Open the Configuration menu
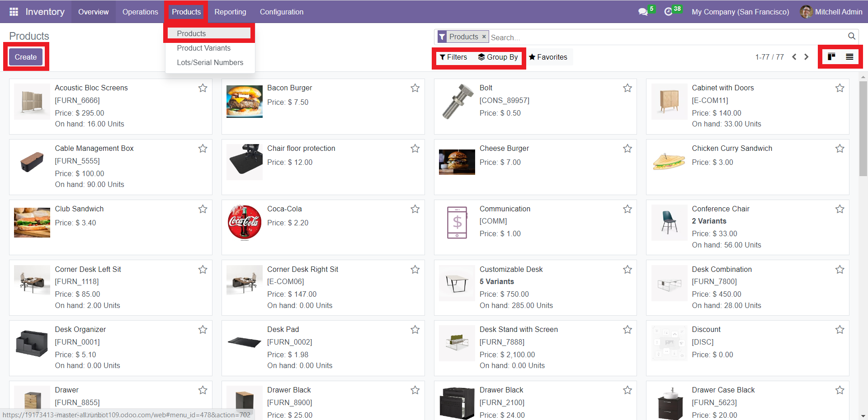The width and height of the screenshot is (868, 420). tap(282, 12)
